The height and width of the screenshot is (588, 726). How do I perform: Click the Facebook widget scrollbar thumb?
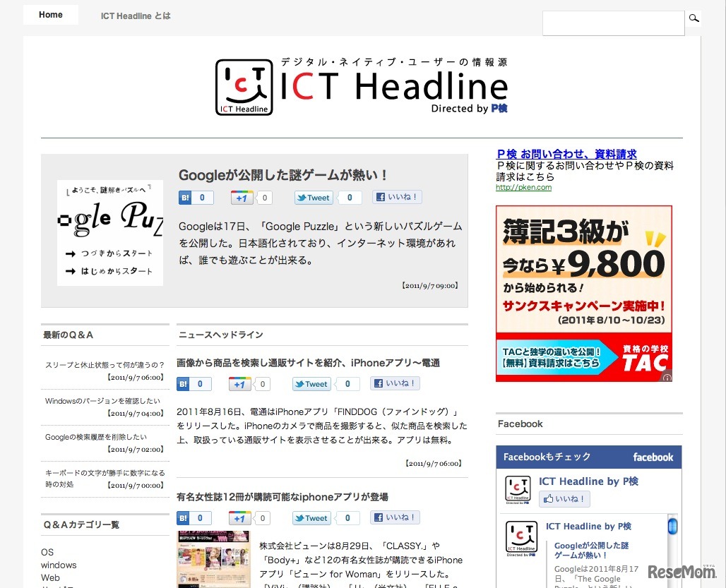coord(673,526)
